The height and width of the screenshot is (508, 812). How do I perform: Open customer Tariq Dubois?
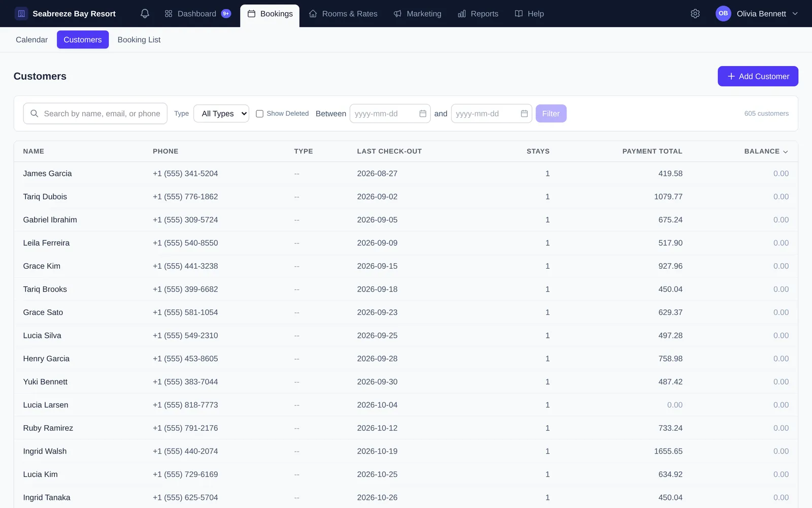(x=45, y=197)
